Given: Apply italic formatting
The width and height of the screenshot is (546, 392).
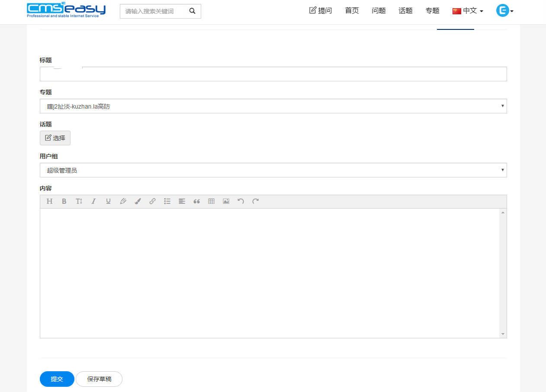Looking at the screenshot, I should (x=94, y=201).
